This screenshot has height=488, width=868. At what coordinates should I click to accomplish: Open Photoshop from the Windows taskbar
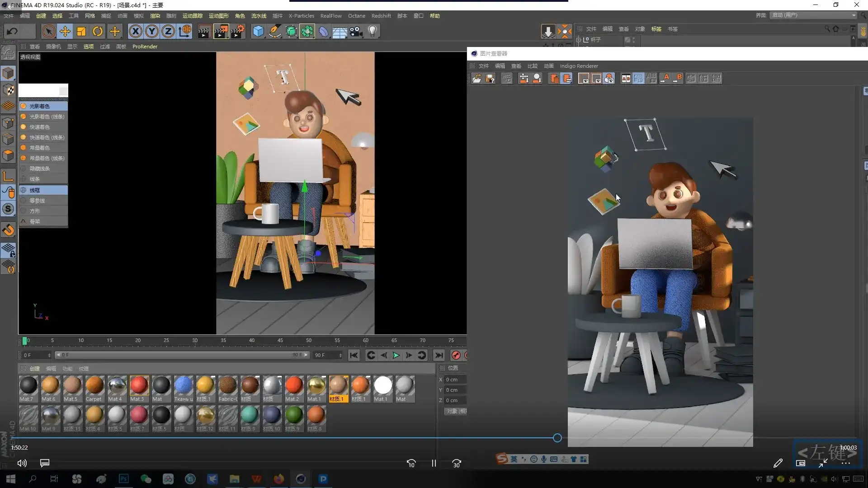click(x=123, y=479)
